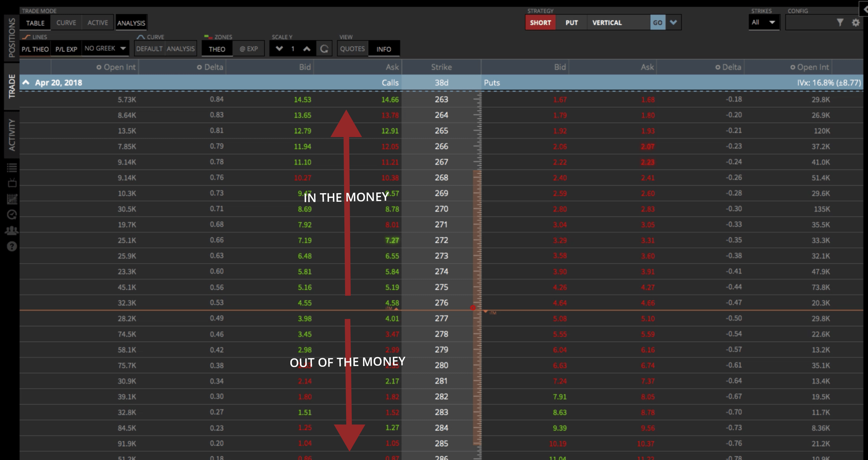Toggle the SHORT strategy direction button
The image size is (868, 460).
(541, 23)
